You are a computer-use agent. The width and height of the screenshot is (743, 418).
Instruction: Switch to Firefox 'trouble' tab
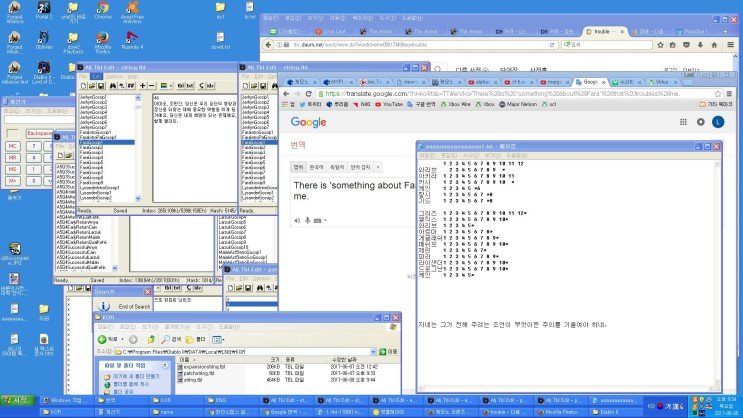click(x=605, y=32)
